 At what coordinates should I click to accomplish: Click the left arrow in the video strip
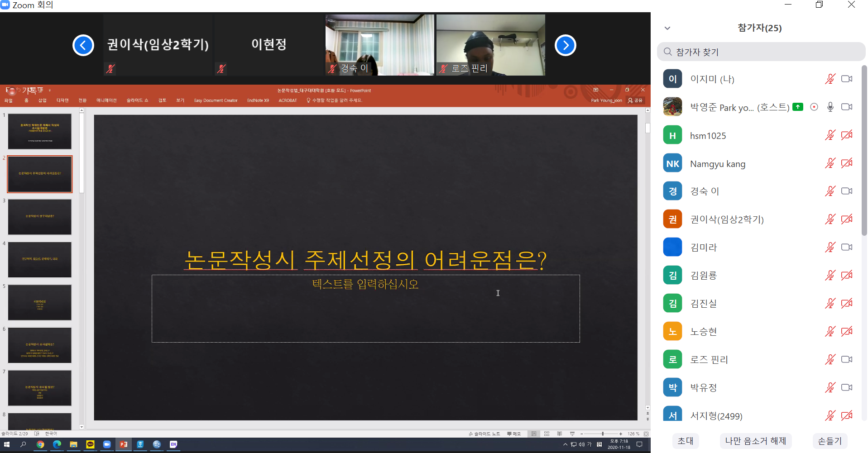tap(83, 45)
